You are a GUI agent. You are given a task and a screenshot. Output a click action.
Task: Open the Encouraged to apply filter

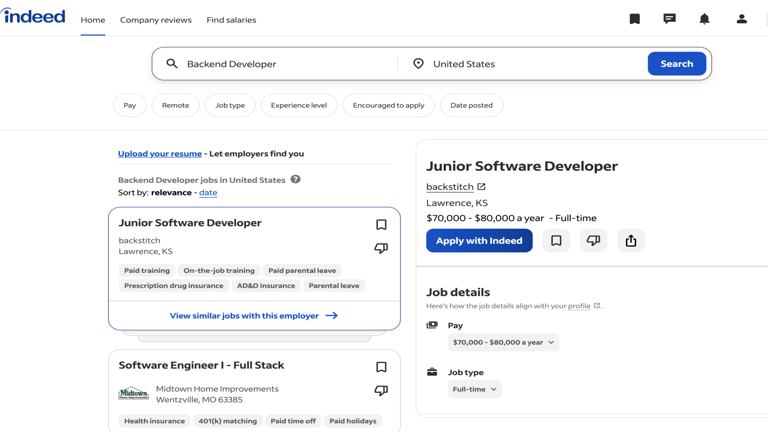388,105
